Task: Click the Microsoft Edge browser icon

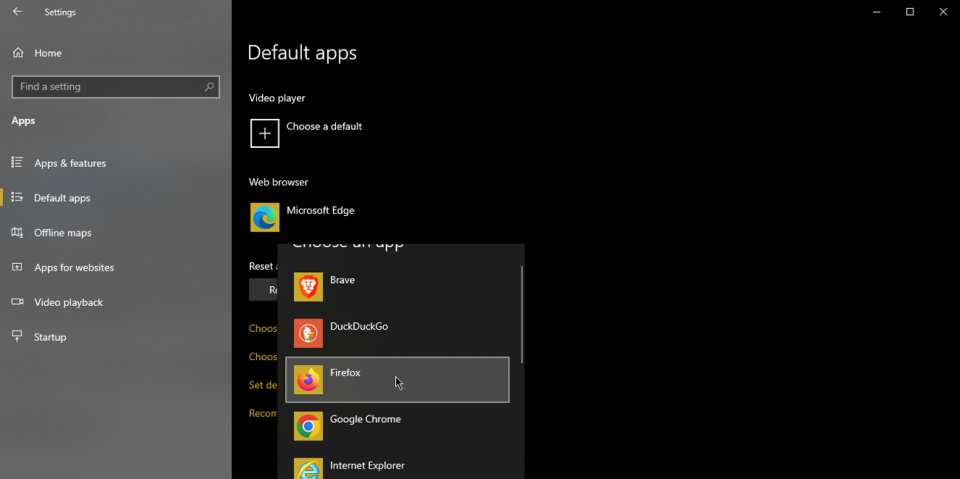Action: [265, 217]
